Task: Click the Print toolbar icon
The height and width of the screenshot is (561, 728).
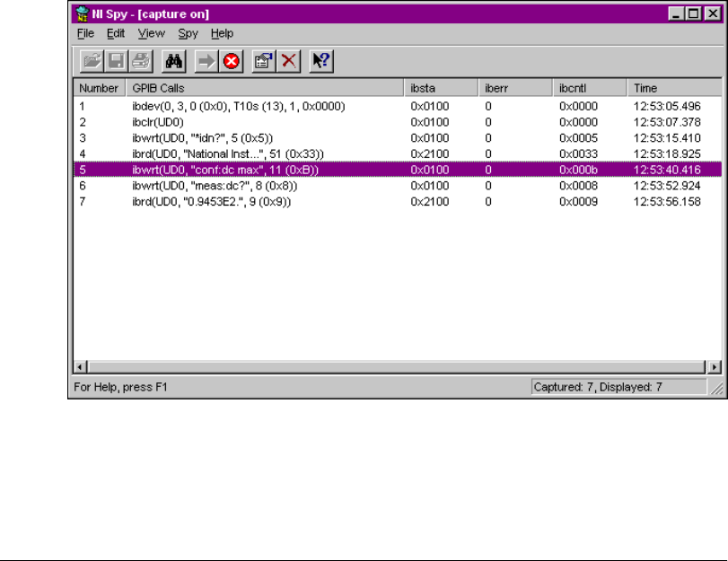Action: click(141, 61)
